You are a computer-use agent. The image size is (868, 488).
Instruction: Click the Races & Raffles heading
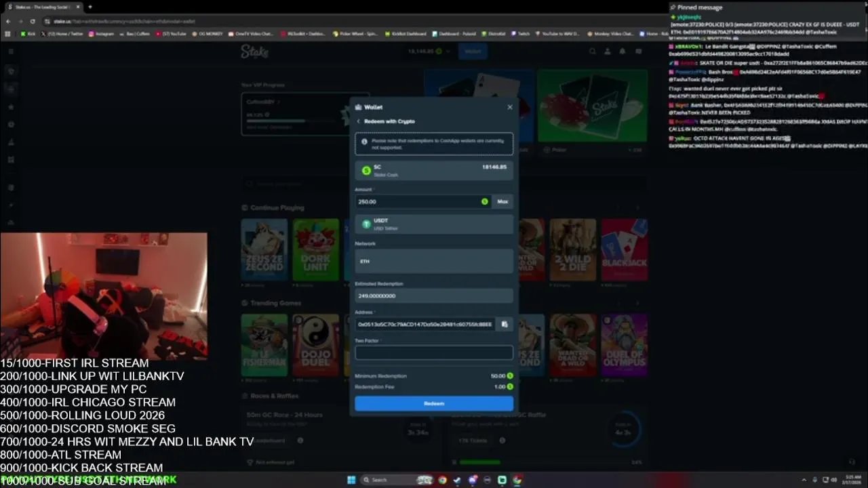click(274, 396)
